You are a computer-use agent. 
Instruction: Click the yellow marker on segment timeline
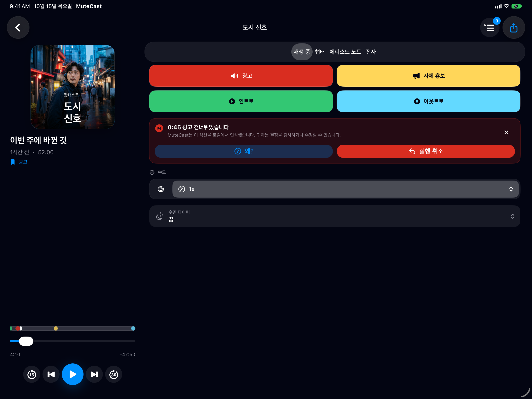tap(56, 328)
